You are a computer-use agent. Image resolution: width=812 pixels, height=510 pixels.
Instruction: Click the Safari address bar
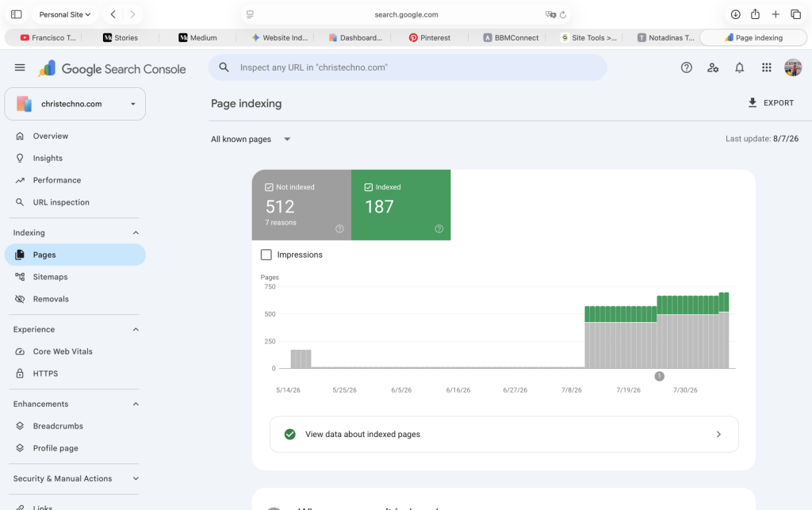[406, 14]
